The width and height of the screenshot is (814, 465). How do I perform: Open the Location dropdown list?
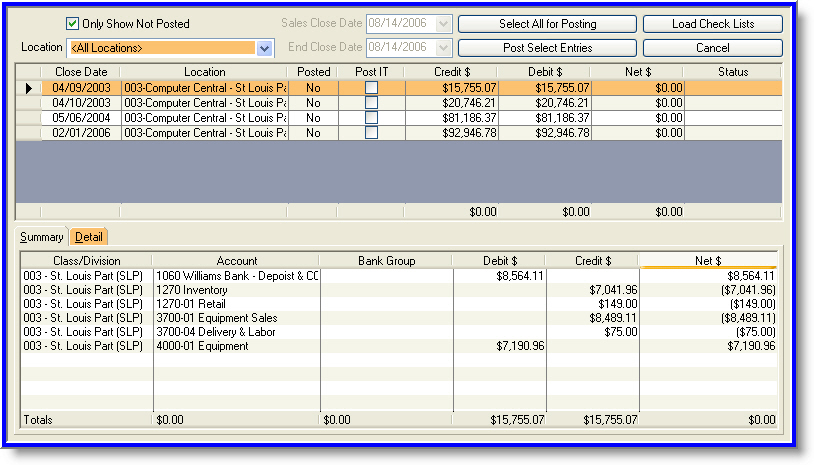(264, 48)
